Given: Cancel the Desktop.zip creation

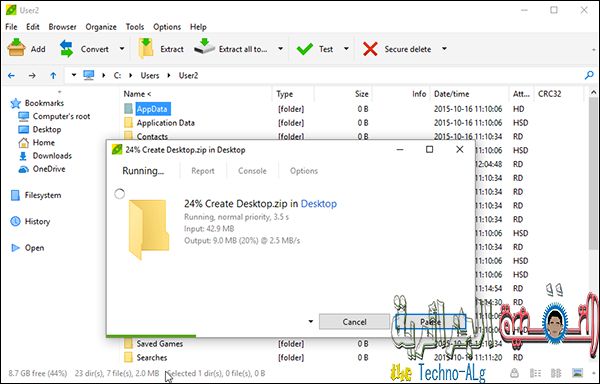Looking at the screenshot, I should [x=354, y=322].
